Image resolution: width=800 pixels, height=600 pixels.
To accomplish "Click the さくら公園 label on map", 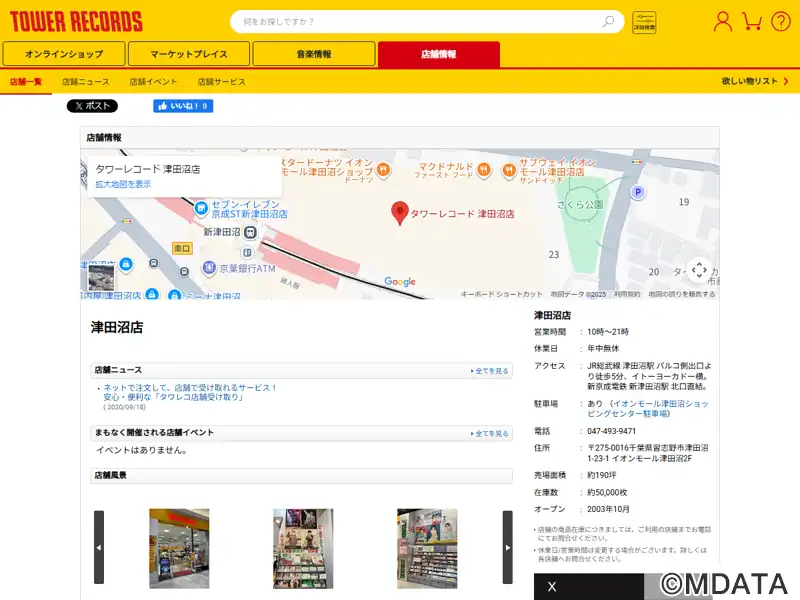I will 580,205.
